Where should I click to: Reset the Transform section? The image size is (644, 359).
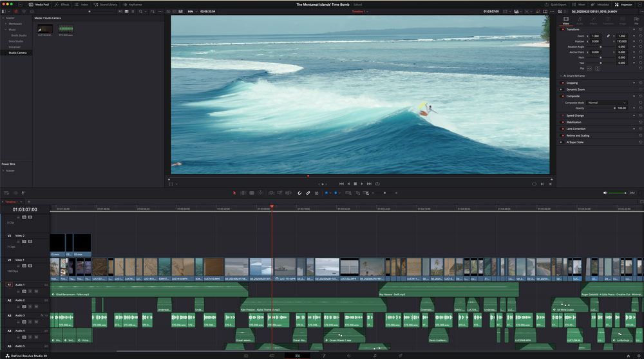(640, 30)
